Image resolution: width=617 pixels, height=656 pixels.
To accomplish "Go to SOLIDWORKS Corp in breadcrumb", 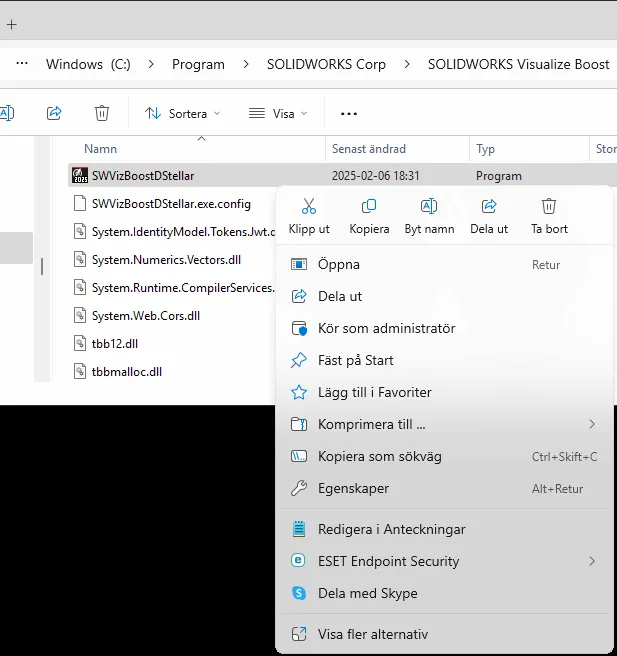I will tap(326, 64).
